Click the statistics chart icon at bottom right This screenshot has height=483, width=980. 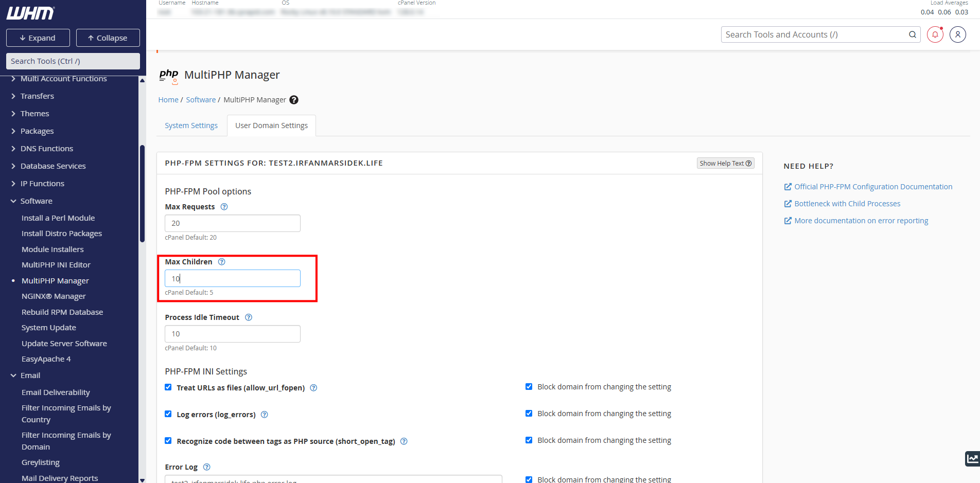(972, 458)
